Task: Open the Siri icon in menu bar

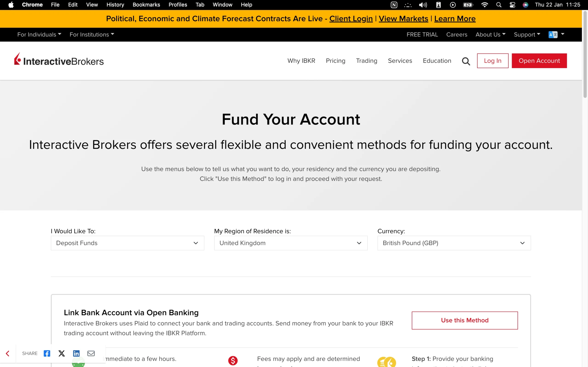Action: pyautogui.click(x=525, y=5)
